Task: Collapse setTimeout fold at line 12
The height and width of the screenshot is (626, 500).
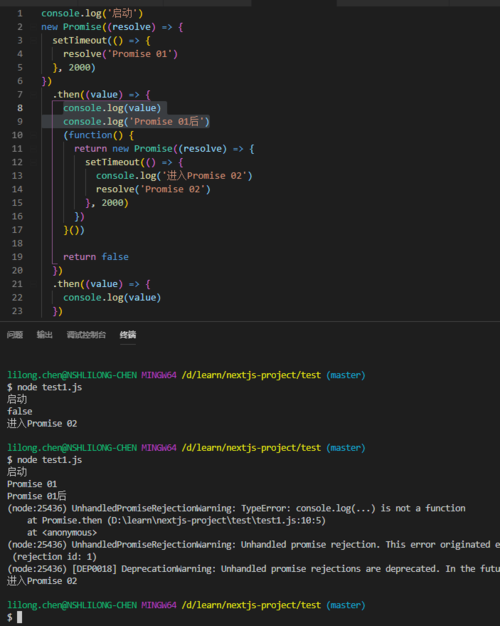Action: pyautogui.click(x=34, y=162)
